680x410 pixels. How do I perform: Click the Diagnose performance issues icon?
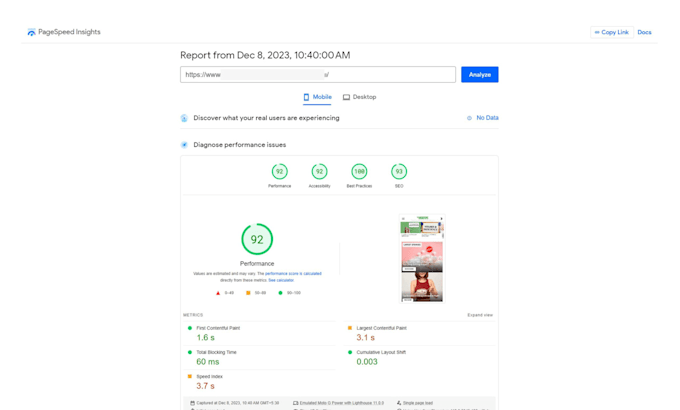[x=184, y=145]
